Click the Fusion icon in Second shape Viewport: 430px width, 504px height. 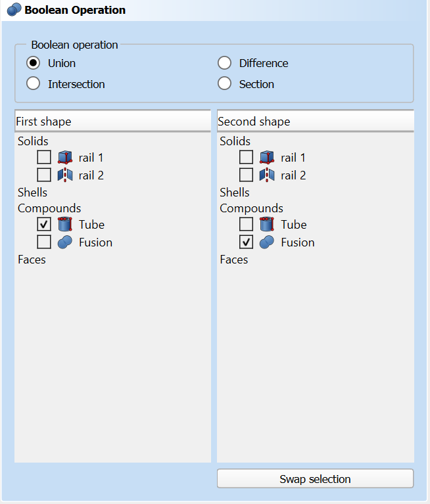tap(266, 242)
